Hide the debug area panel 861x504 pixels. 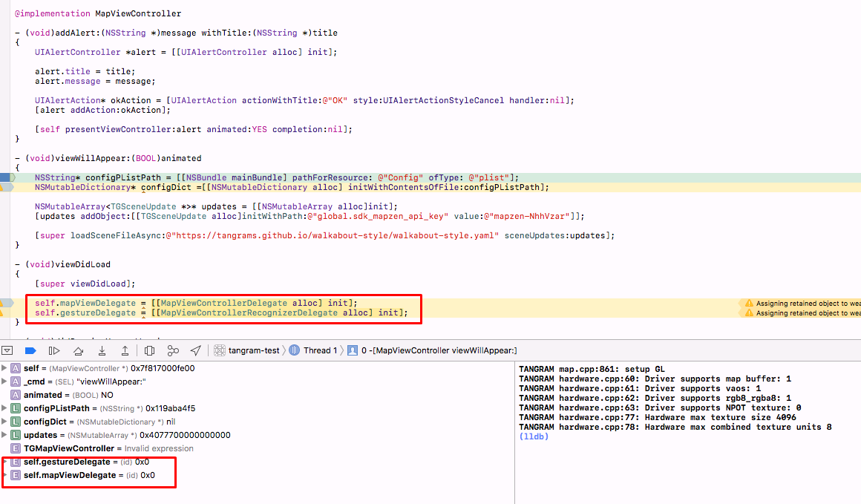click(7, 350)
